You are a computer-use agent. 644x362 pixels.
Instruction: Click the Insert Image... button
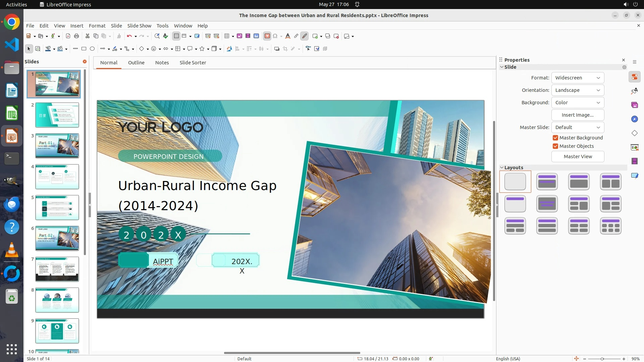(x=578, y=115)
